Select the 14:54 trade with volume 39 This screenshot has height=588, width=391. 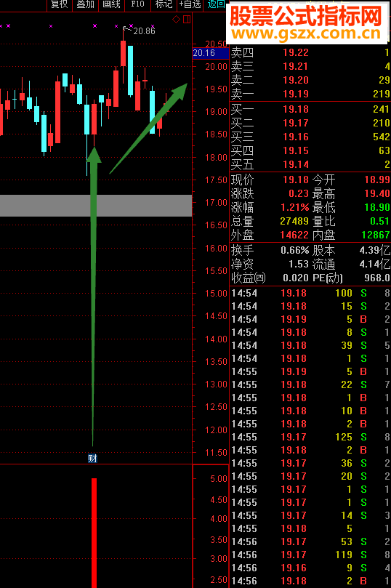310,345
